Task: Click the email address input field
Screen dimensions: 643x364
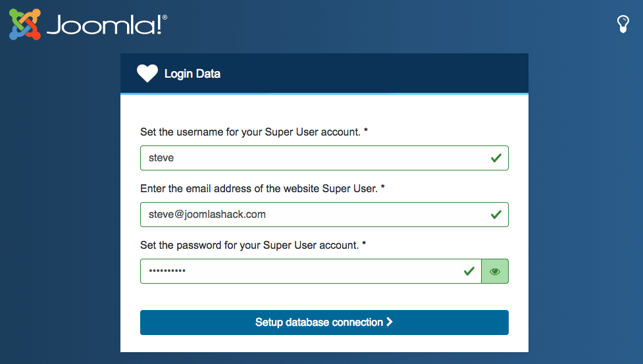Action: click(x=324, y=215)
